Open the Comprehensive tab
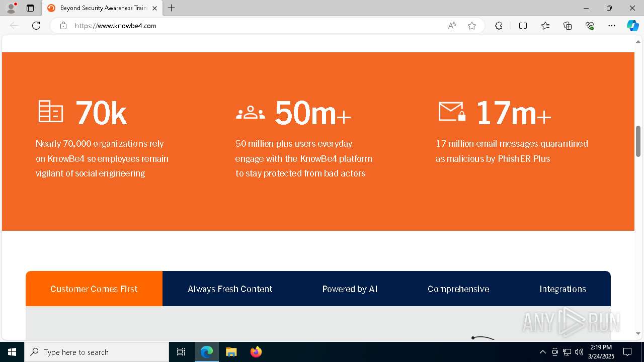 tap(458, 289)
